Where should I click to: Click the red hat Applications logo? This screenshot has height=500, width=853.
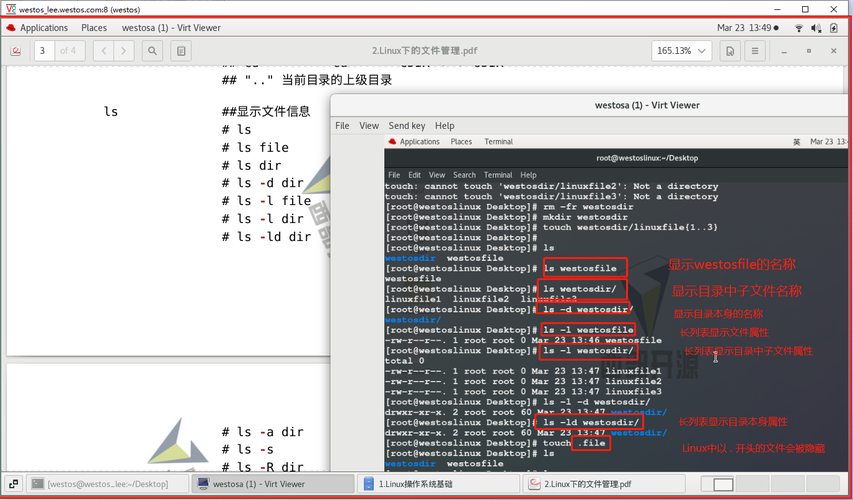11,28
